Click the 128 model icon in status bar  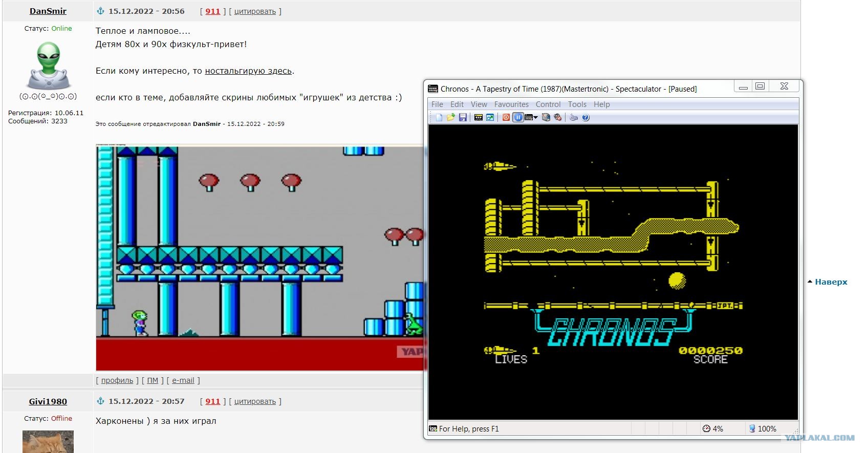[x=433, y=428]
